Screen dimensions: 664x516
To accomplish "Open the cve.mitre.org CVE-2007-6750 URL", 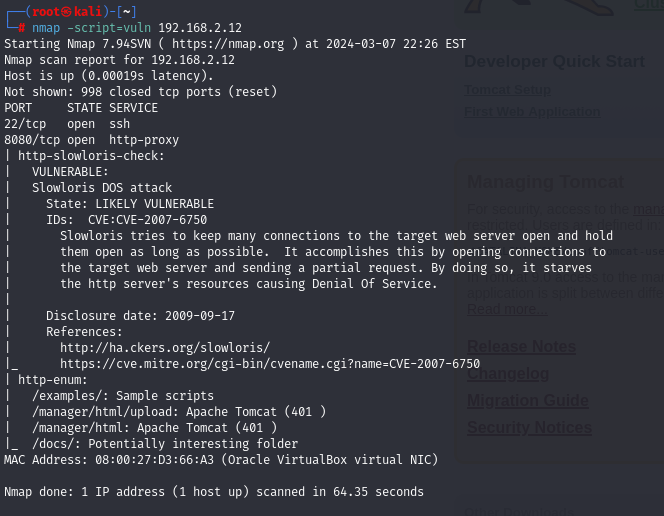I will 270,364.
